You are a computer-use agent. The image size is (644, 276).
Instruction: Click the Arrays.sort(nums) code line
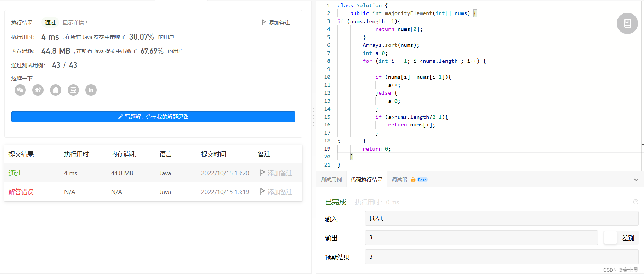[x=391, y=45]
